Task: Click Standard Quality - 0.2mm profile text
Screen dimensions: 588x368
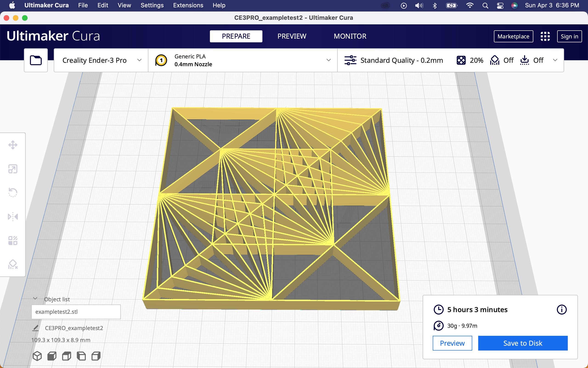Action: (402, 60)
